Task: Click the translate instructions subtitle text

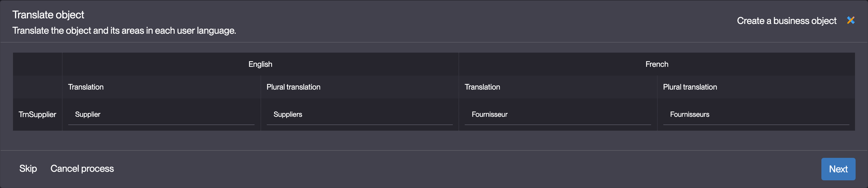Action: pos(124,31)
